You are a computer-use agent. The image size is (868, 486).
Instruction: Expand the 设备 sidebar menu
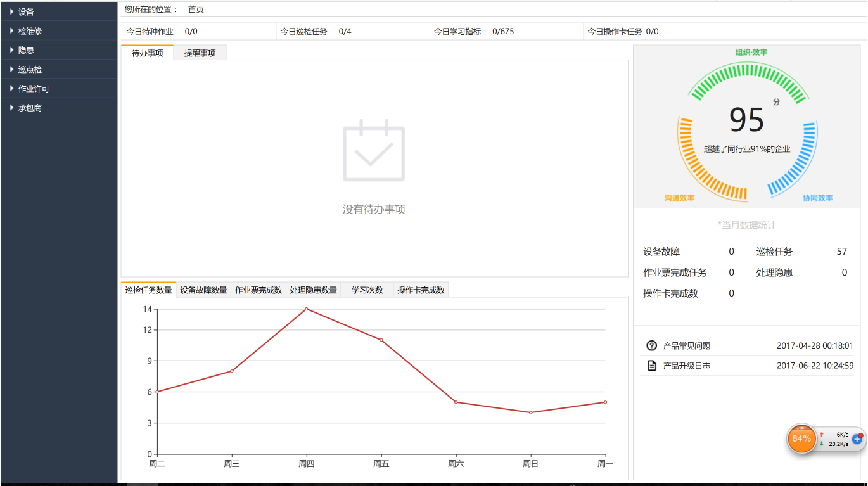point(59,11)
